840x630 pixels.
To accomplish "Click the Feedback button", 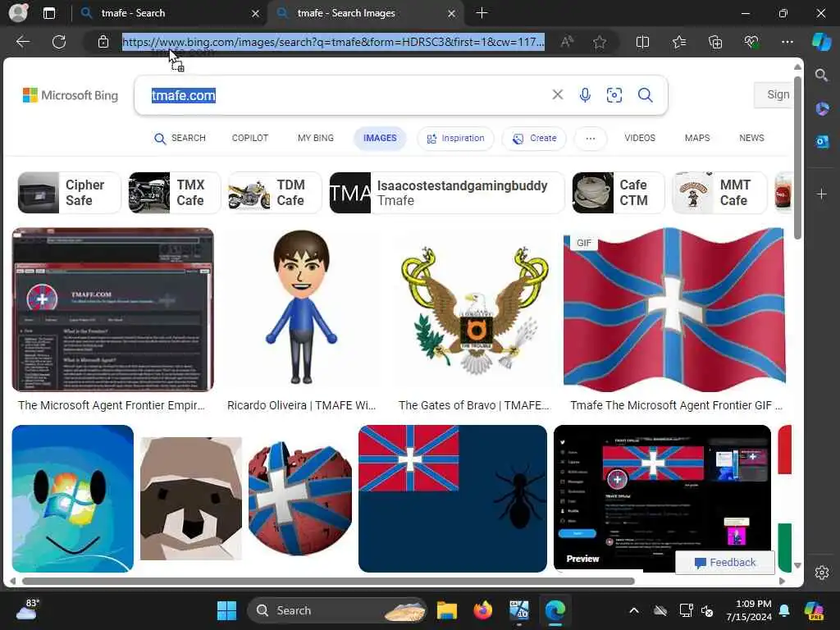I will coord(725,562).
